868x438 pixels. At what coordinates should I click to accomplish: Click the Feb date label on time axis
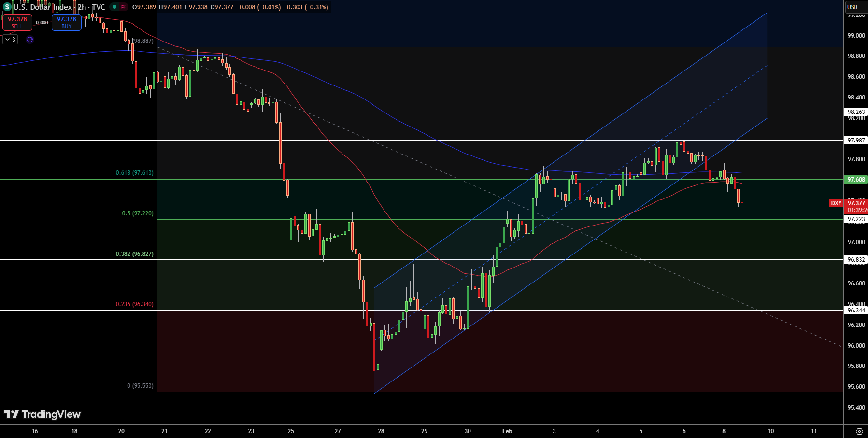(507, 431)
